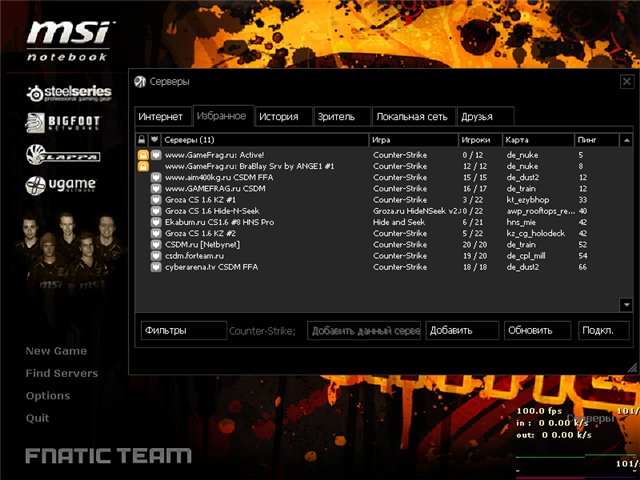The width and height of the screenshot is (640, 480).
Task: Open the Фильтры filter panel
Action: 183,330
